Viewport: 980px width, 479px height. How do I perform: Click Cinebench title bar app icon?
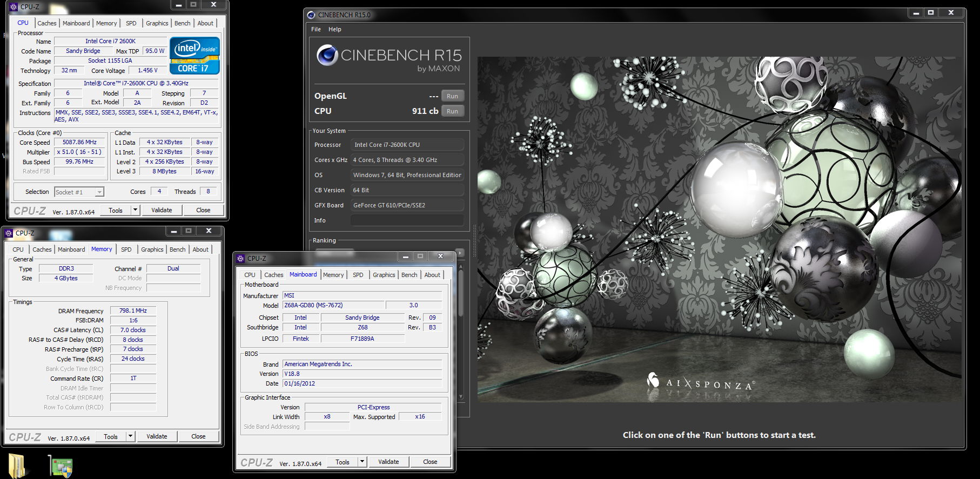point(311,15)
